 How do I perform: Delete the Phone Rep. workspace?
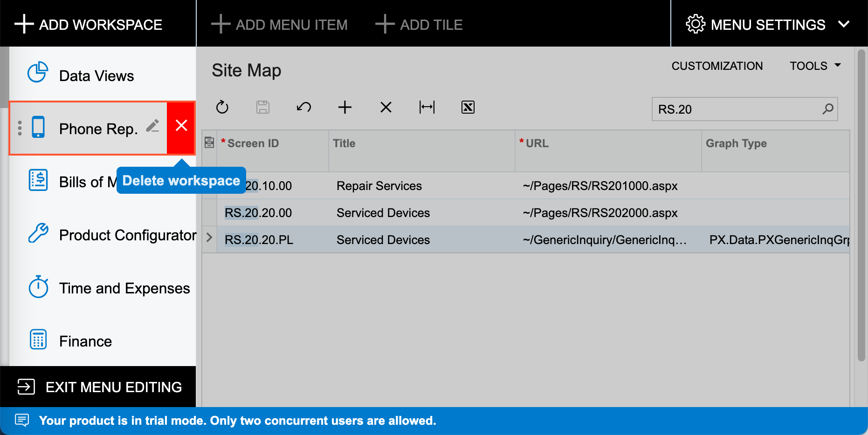point(181,126)
